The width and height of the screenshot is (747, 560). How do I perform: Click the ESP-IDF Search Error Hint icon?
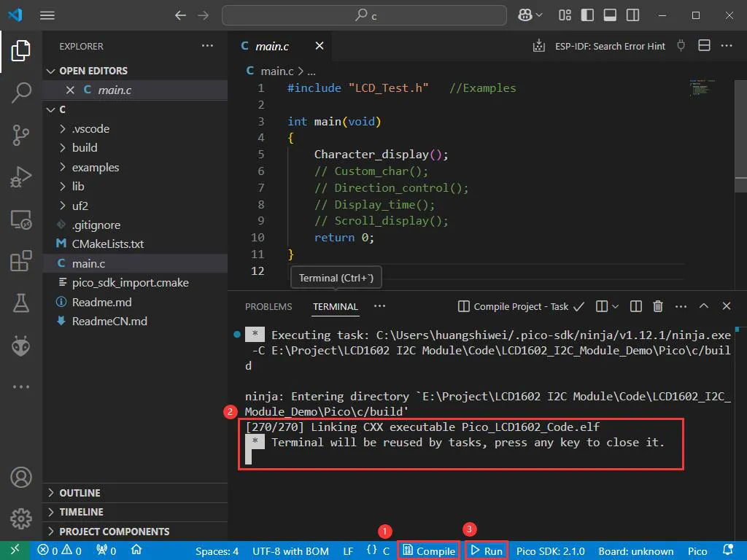[x=539, y=46]
